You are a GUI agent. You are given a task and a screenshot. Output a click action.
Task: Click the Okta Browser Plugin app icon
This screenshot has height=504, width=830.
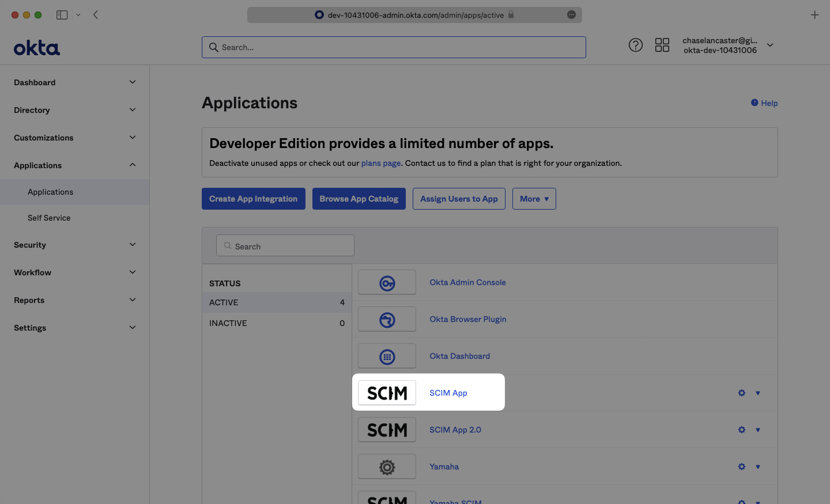click(387, 320)
